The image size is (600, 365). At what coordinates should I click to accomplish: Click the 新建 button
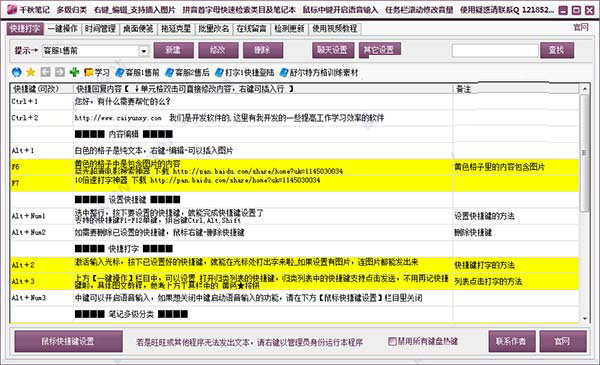click(173, 50)
